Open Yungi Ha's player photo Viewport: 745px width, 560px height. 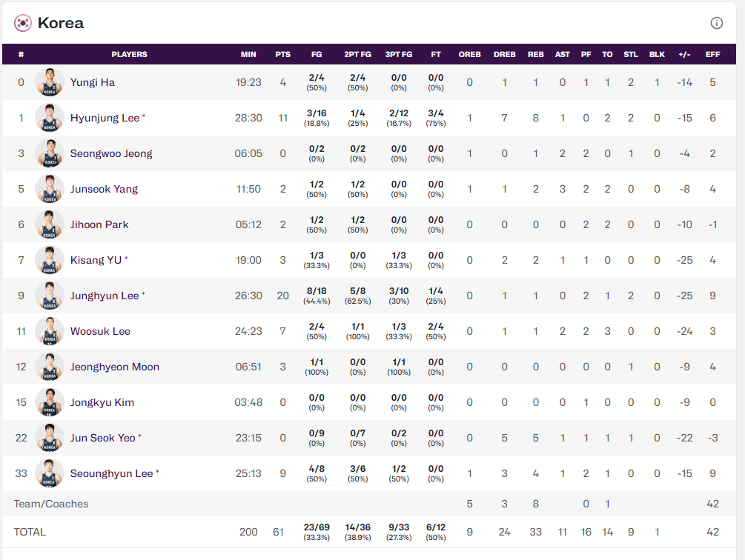(x=50, y=82)
